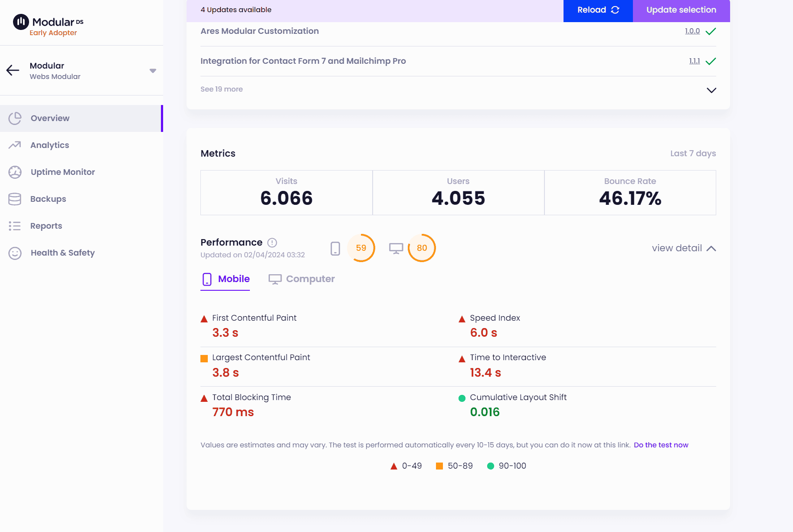The width and height of the screenshot is (793, 532).
Task: Go back using the left arrow icon
Action: point(13,70)
